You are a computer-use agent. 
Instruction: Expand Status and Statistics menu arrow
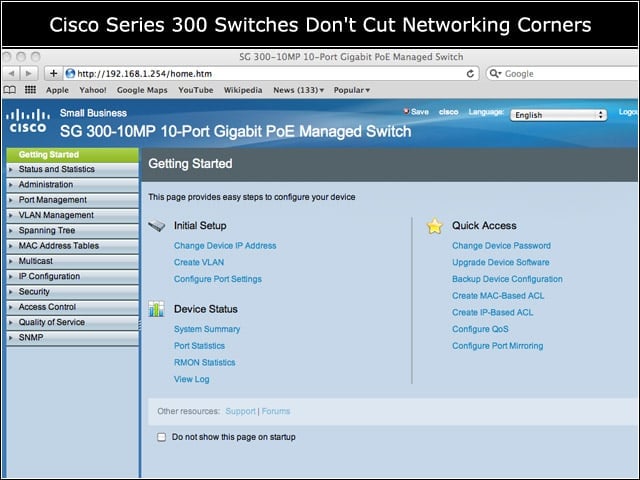11,169
